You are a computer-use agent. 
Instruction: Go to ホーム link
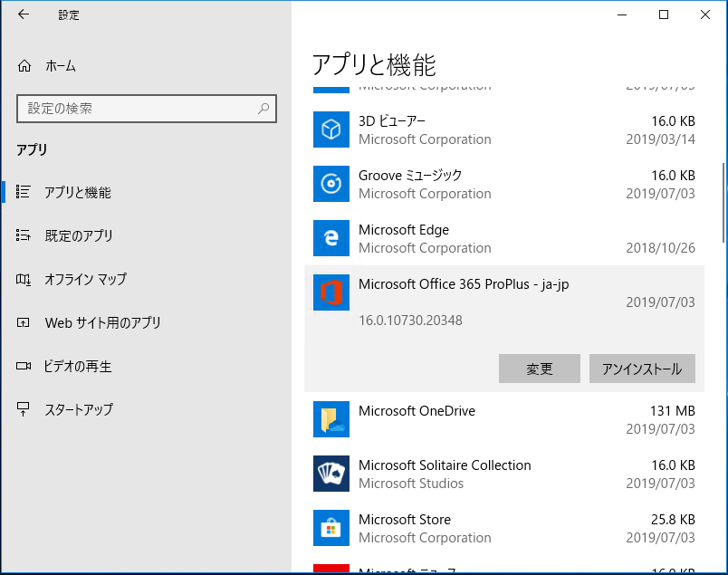point(61,66)
